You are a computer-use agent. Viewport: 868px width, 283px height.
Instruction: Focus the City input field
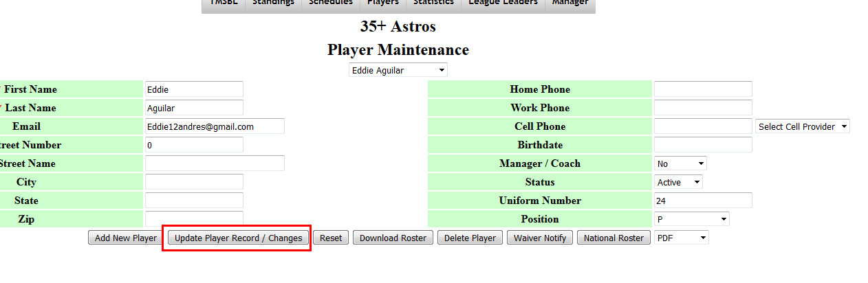[194, 182]
